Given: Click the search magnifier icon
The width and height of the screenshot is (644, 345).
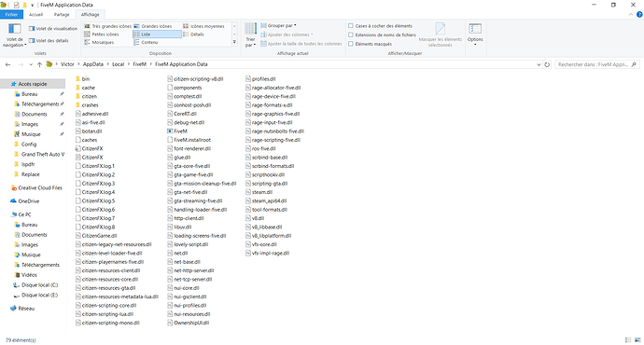Looking at the screenshot, I should [634, 64].
